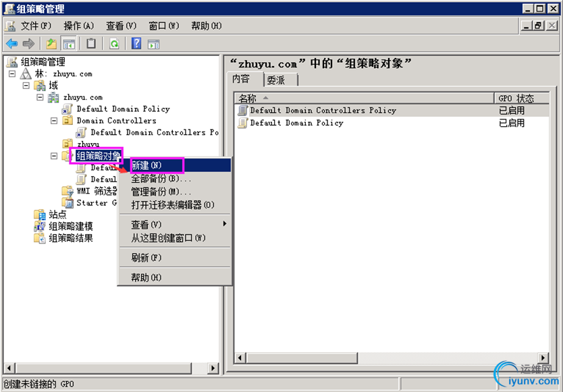Open the 帮助(H) menu in the menu bar
Viewport: 563px width, 392px height.
tap(207, 26)
